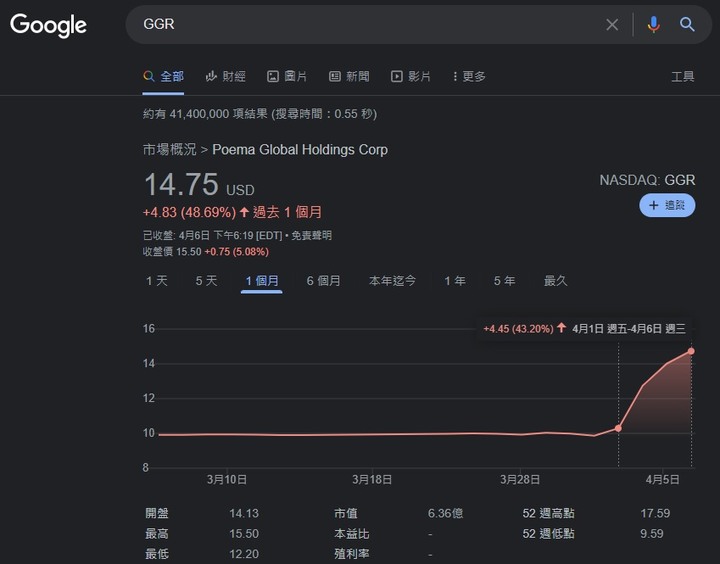
Task: Click the April 1 chart data point
Action: [x=618, y=428]
